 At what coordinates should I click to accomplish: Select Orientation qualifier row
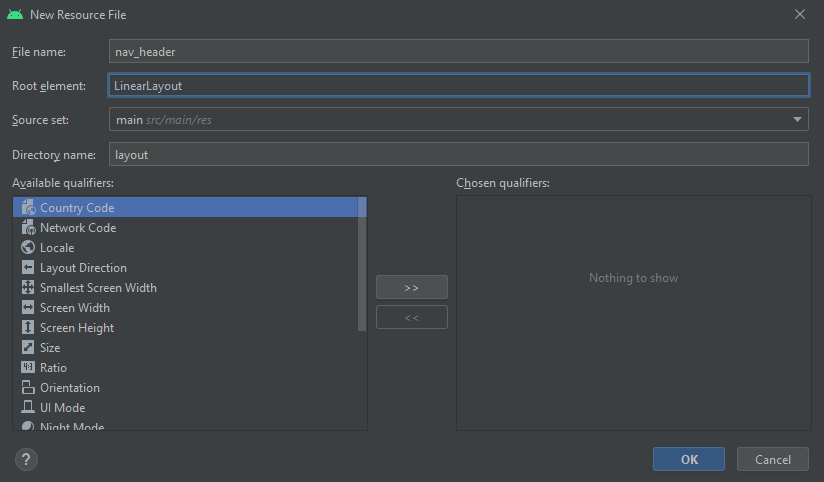click(x=185, y=387)
